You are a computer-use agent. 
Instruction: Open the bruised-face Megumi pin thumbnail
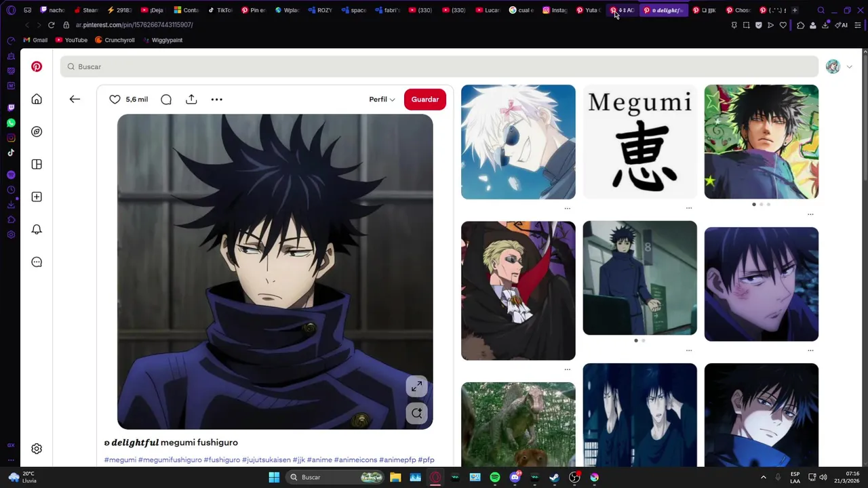(761, 284)
